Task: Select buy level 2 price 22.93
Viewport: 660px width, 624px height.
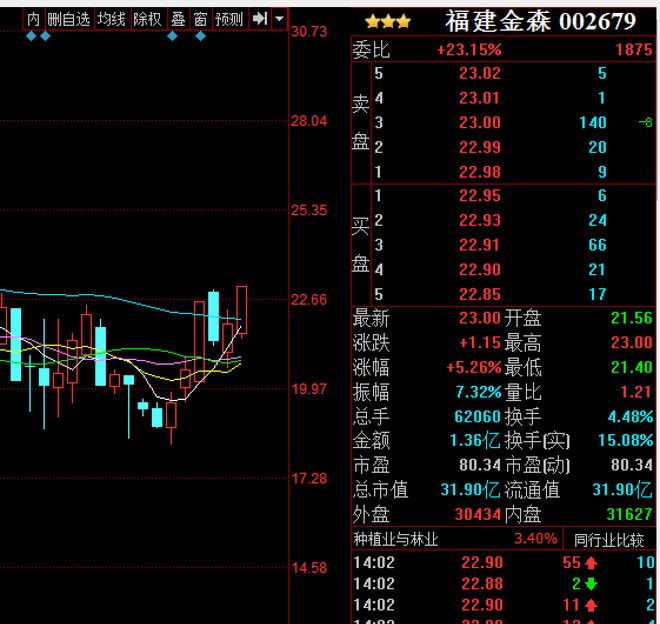Action: 479,220
